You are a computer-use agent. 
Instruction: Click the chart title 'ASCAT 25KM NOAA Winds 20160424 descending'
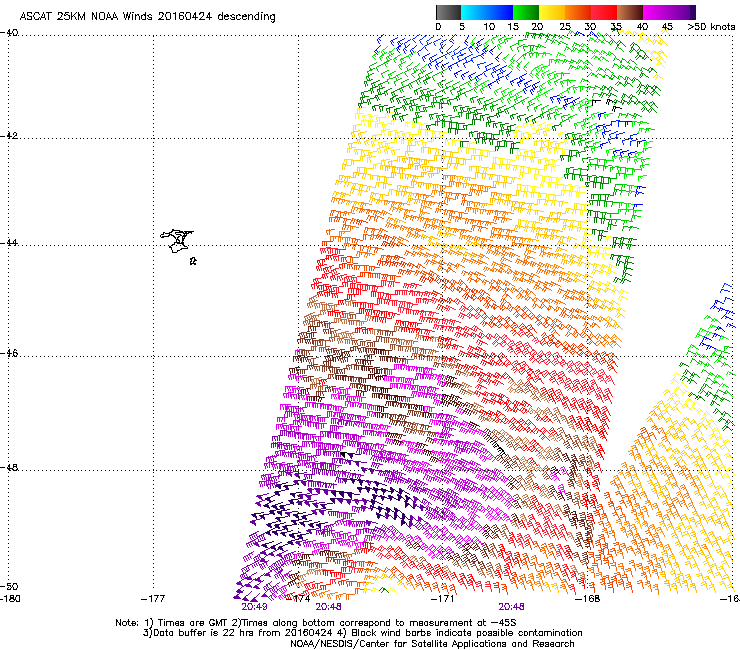click(147, 16)
